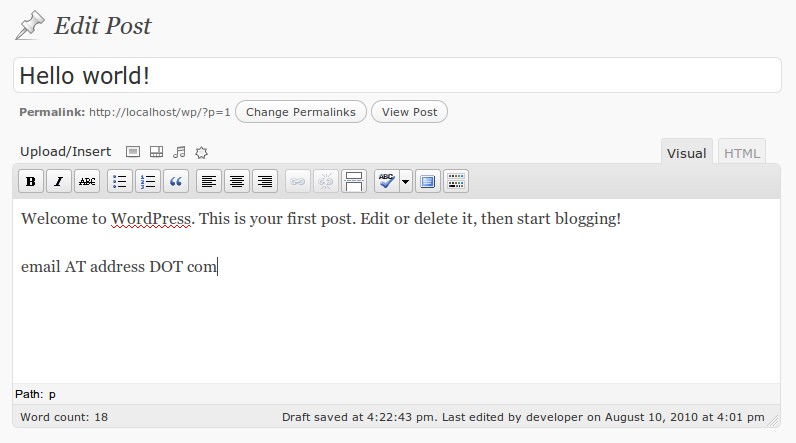796x443 pixels.
Task: Insert an unordered bullet list
Action: click(120, 181)
